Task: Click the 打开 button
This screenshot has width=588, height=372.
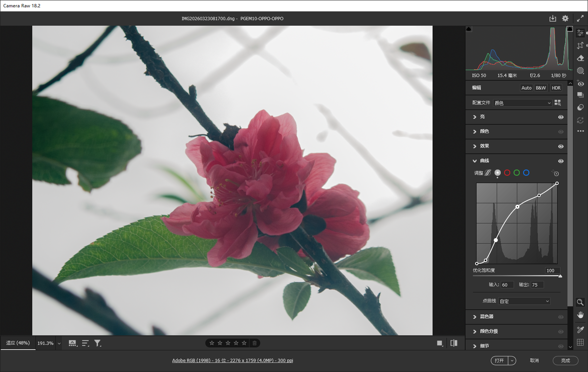Action: coord(500,360)
